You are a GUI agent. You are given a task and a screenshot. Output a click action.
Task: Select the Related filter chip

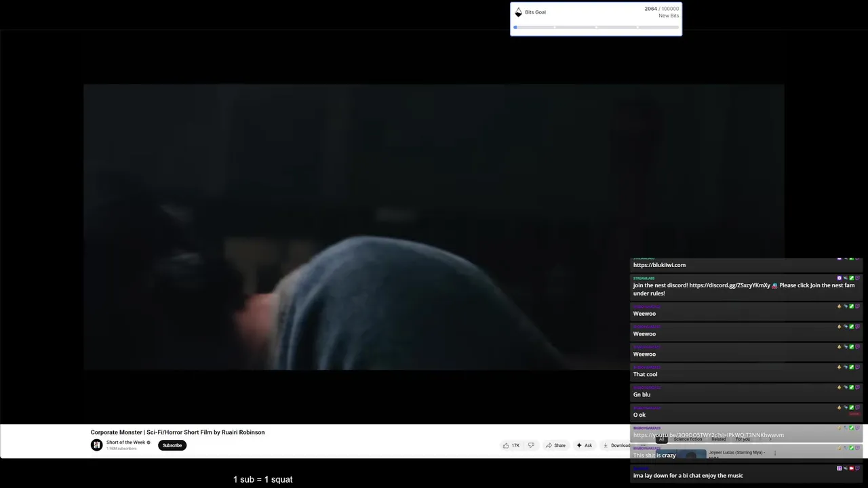pyautogui.click(x=719, y=439)
